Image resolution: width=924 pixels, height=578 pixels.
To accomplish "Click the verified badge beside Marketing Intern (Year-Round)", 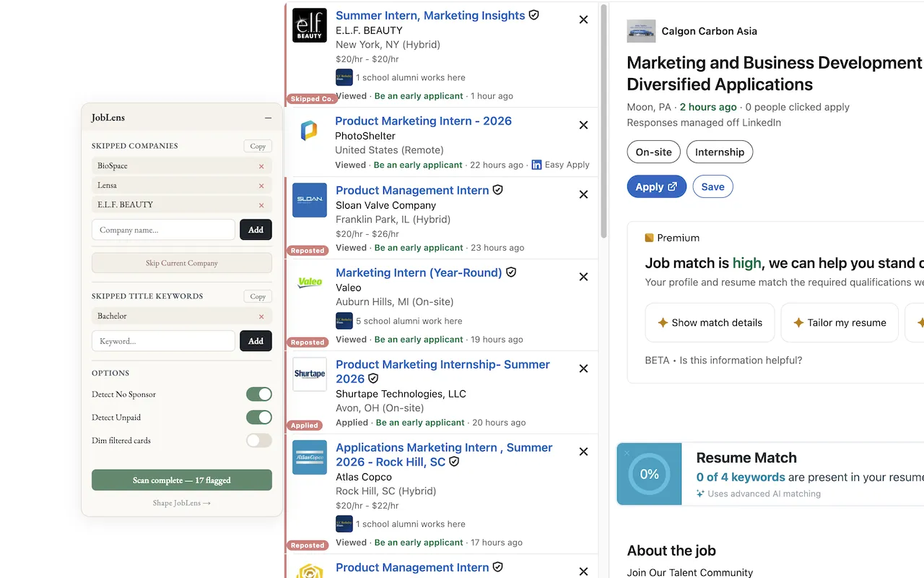I will click(x=510, y=272).
